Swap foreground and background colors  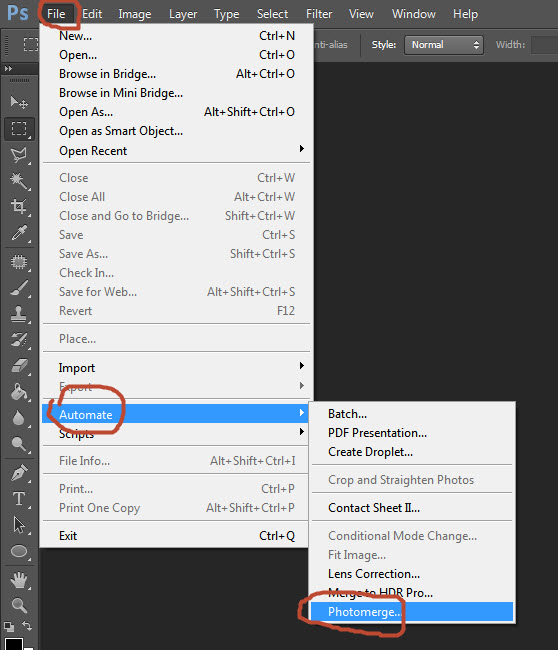(x=27, y=626)
